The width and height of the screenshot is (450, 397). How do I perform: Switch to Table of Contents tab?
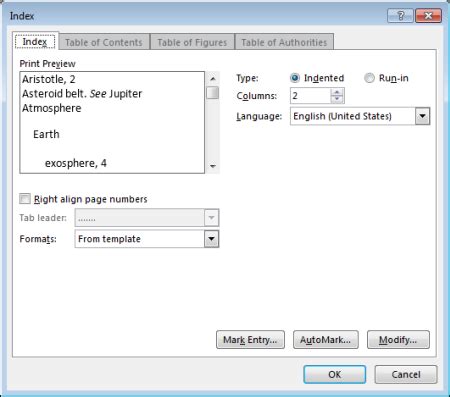(104, 42)
